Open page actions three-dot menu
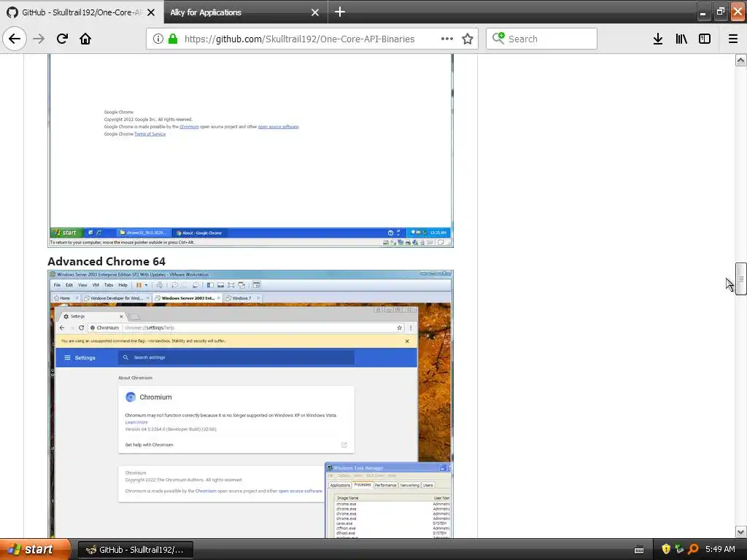747x560 pixels. (447, 39)
